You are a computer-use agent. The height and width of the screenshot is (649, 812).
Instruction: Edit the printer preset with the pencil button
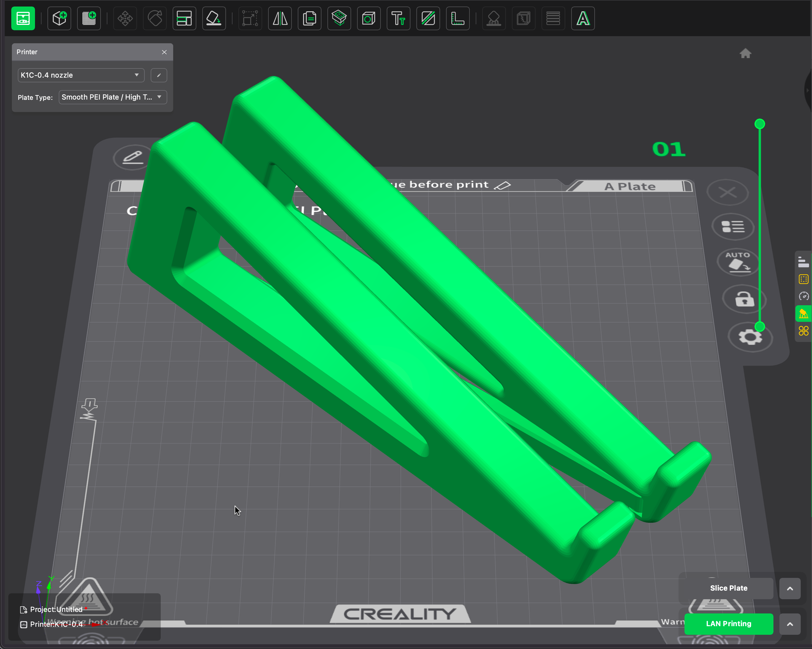tap(159, 75)
